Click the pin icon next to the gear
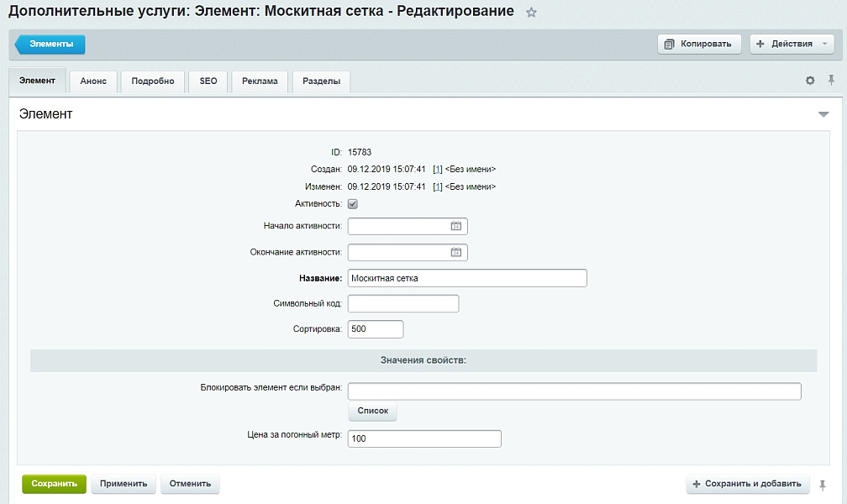This screenshot has width=847, height=504. tap(830, 80)
